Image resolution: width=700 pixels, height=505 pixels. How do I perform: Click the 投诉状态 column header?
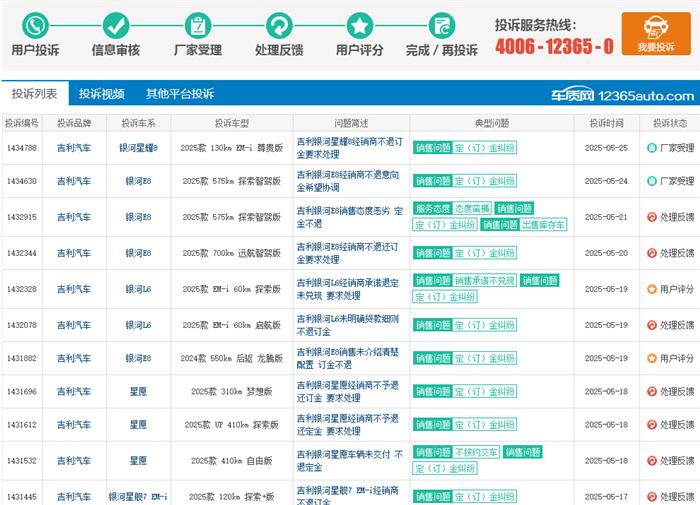(x=670, y=123)
